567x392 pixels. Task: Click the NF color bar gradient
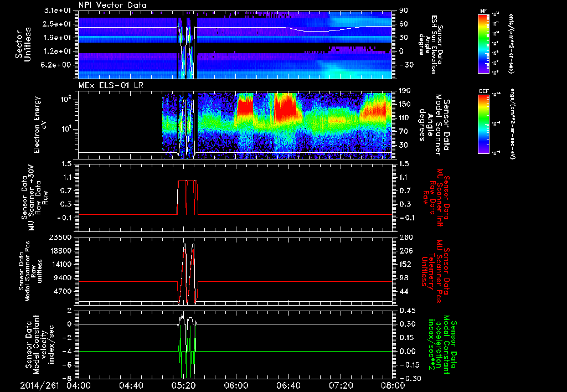pyautogui.click(x=484, y=43)
